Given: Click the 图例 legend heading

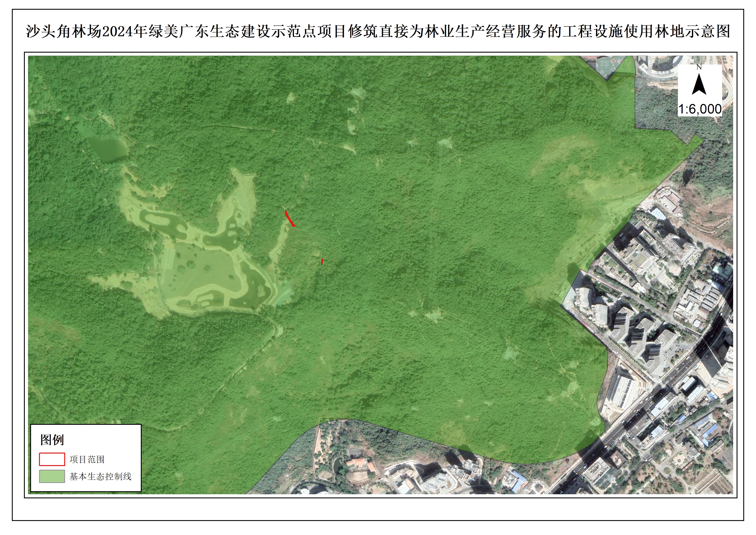Looking at the screenshot, I should pos(52,440).
